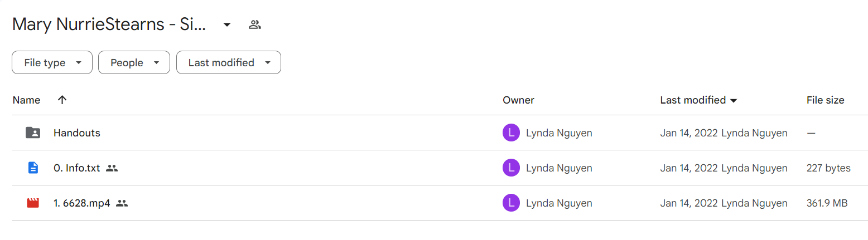The image size is (868, 240).
Task: Click the shared icon after 0. Info.txt
Action: tap(112, 168)
